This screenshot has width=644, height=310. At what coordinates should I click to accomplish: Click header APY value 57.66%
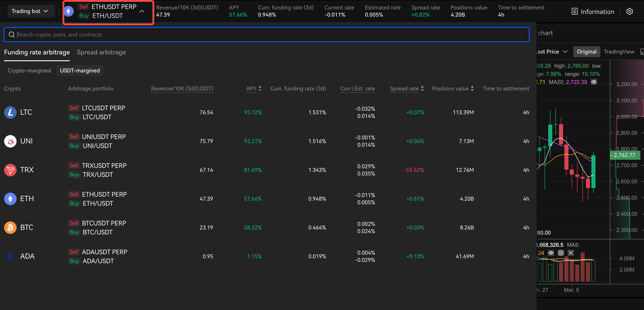point(238,15)
